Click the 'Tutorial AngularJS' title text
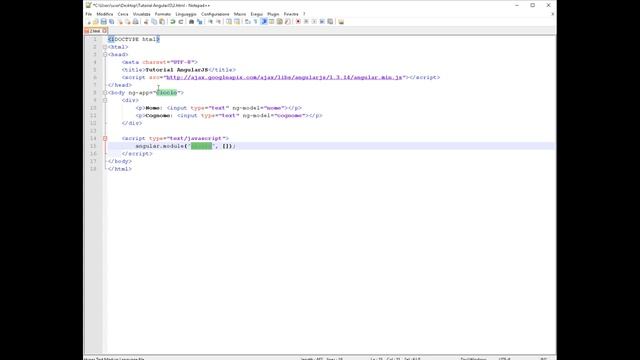 [177, 70]
